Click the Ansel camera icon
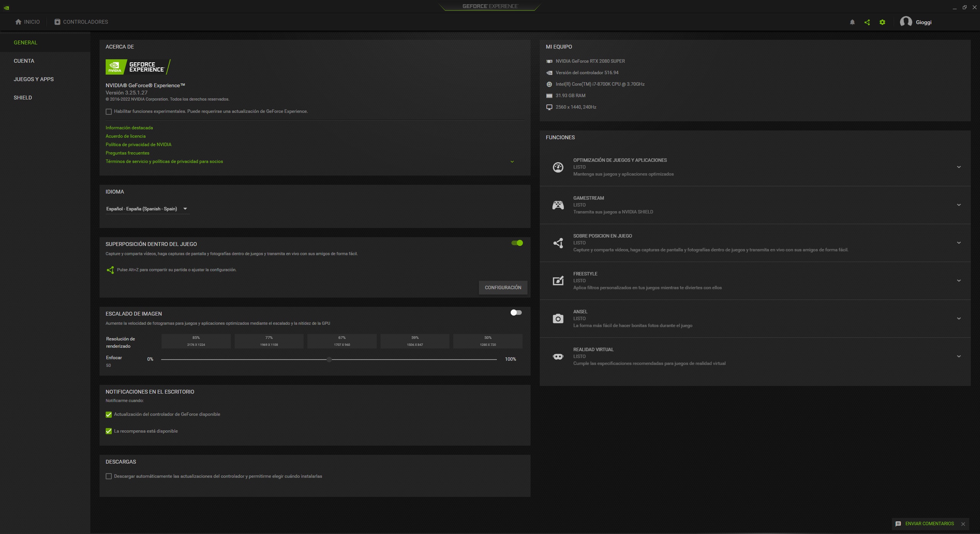Viewport: 980px width, 534px height. 558,319
